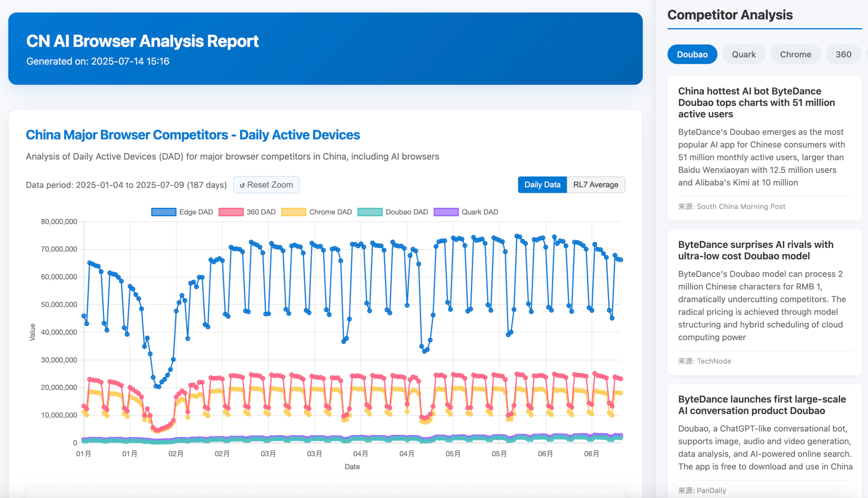Select the 360 competitor tab
This screenshot has width=868, height=498.
[x=843, y=54]
